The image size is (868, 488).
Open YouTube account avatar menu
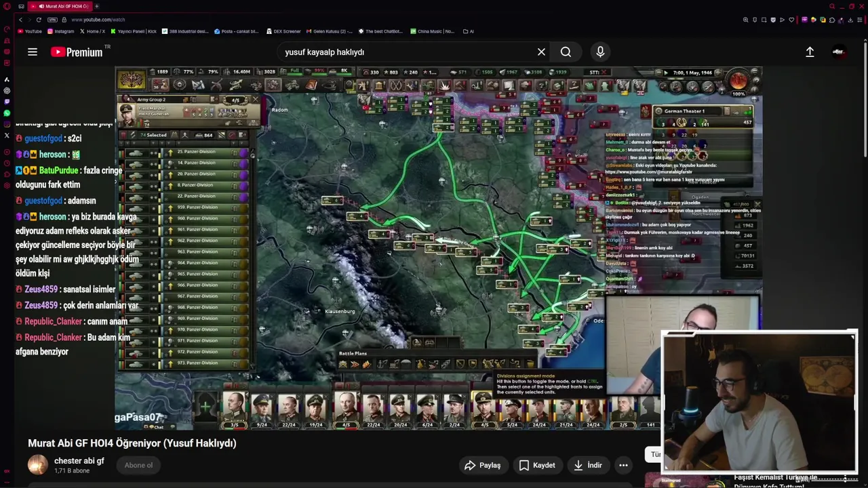coord(839,52)
